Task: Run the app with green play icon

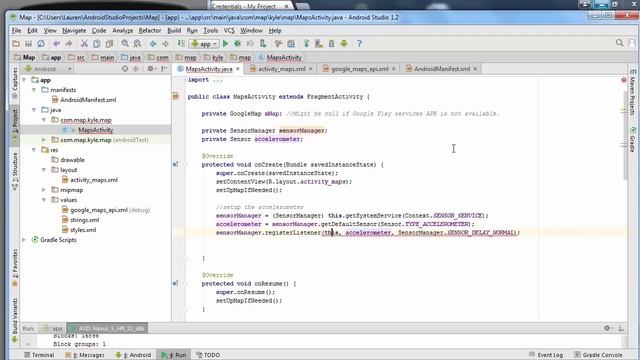Action: coord(225,44)
